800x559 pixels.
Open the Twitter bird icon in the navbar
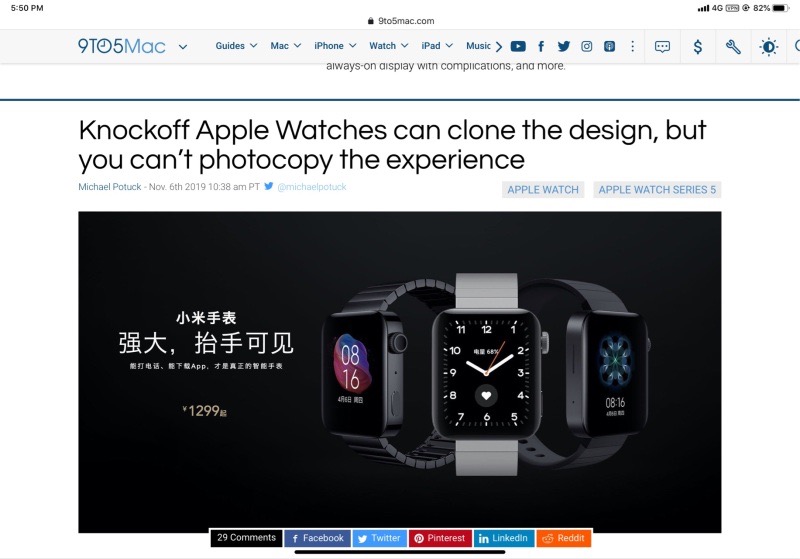point(564,46)
